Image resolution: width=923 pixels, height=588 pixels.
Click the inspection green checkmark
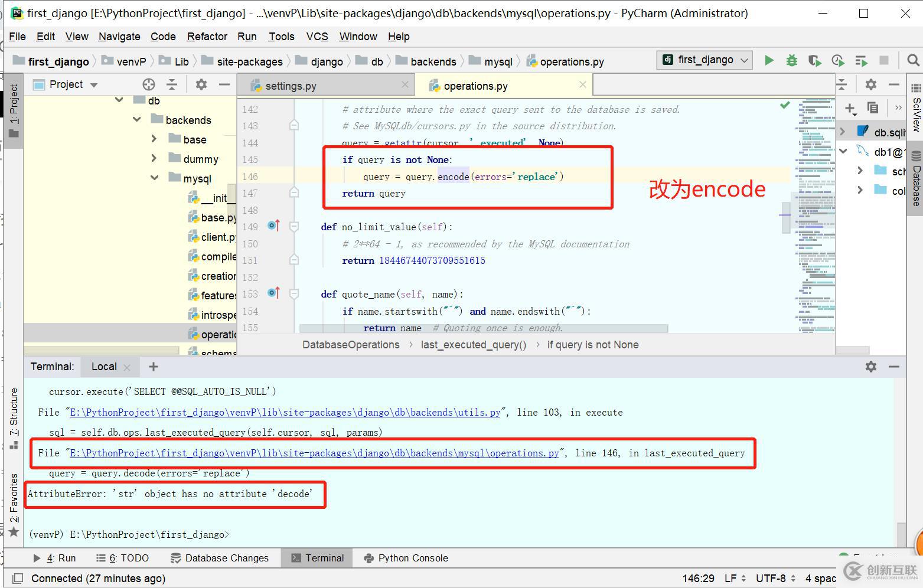[x=785, y=105]
